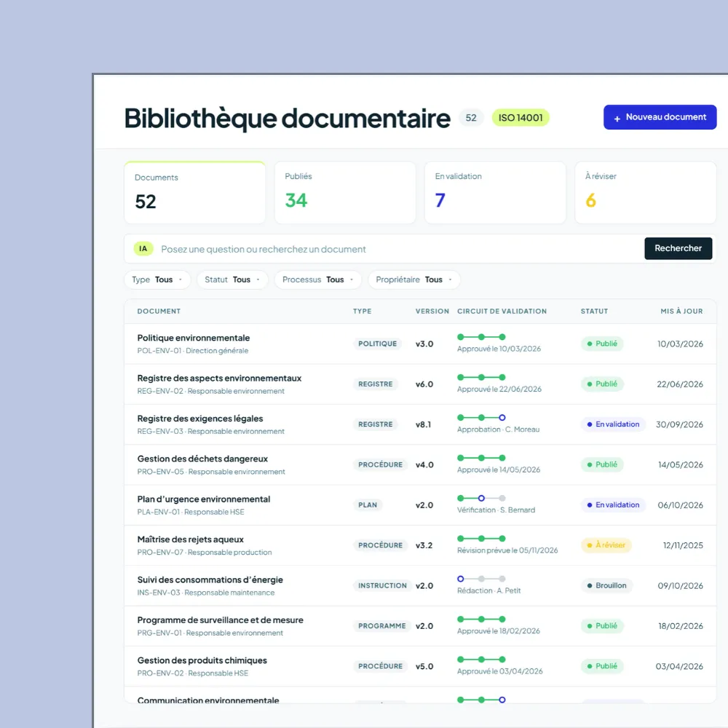This screenshot has height=728, width=728.
Task: Open Registre des exigences légales
Action: coord(200,419)
